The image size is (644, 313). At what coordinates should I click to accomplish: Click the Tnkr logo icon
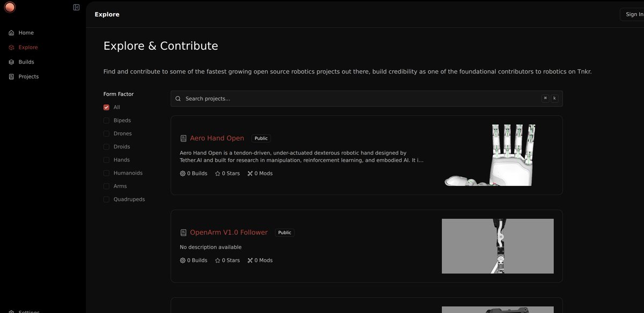10,7
